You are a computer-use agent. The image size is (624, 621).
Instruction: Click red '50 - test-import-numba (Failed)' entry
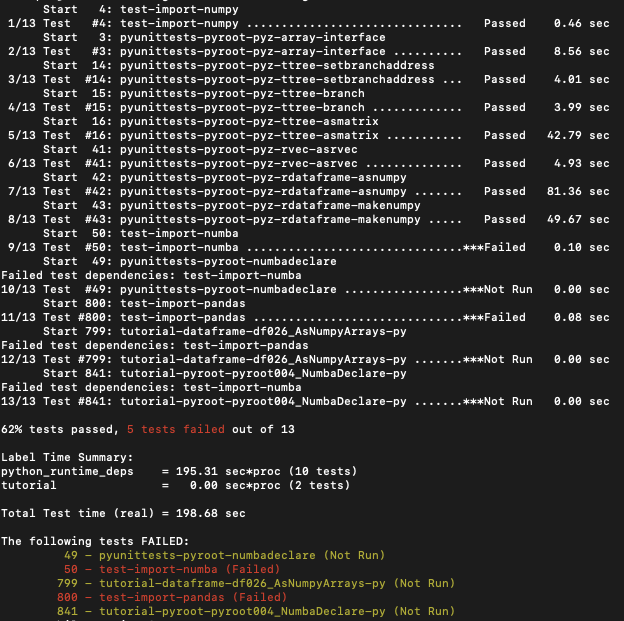[172, 569]
